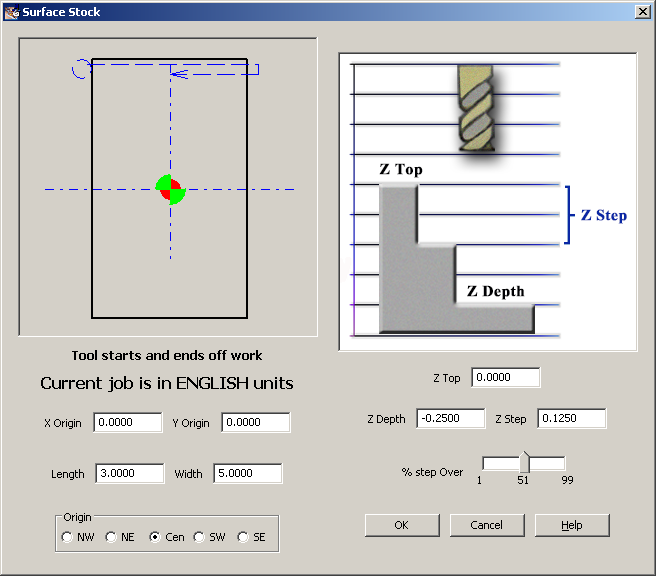Click the blue tool start circle in preview
This screenshot has width=656, height=576.
click(x=82, y=69)
